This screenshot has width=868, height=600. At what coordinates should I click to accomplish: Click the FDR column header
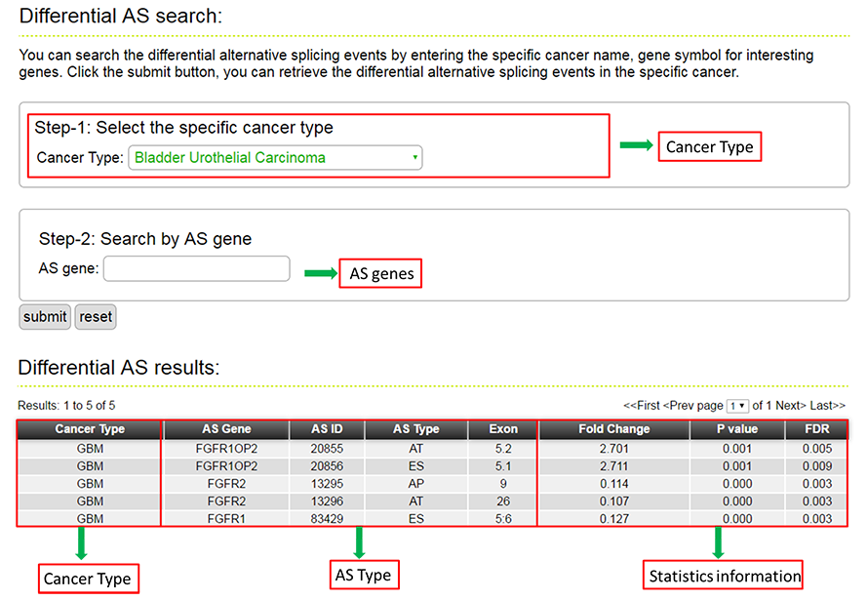816,429
